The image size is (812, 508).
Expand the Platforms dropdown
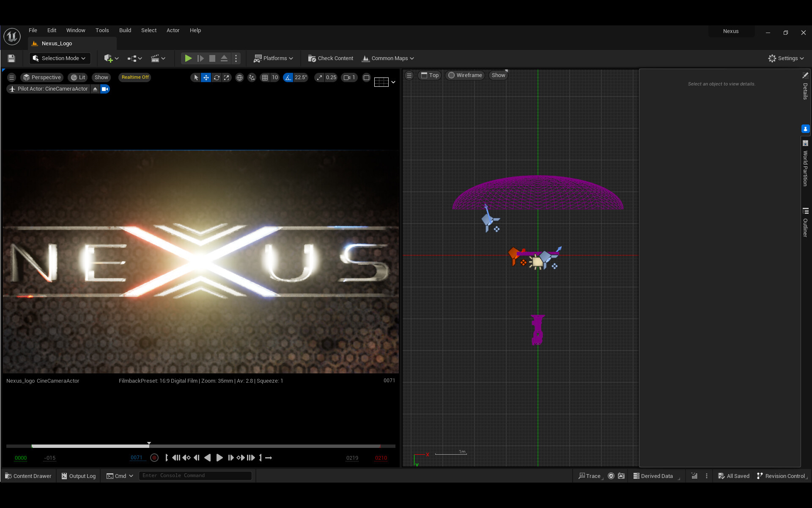point(273,58)
